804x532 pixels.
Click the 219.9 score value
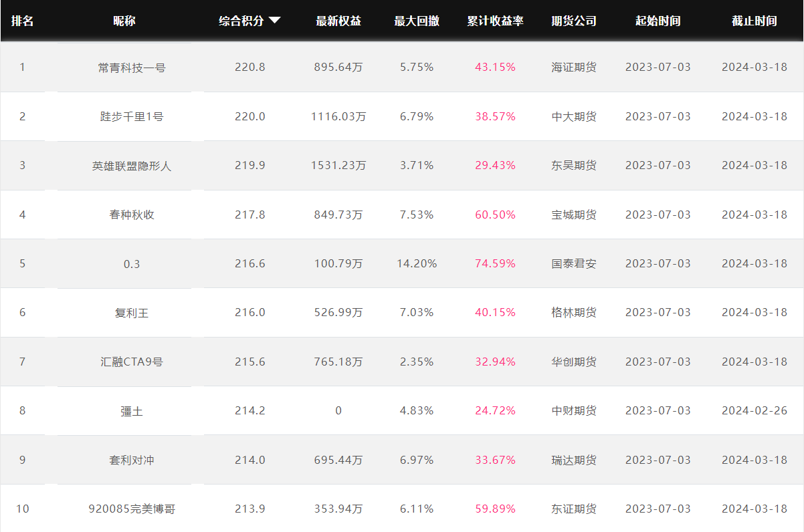point(250,165)
